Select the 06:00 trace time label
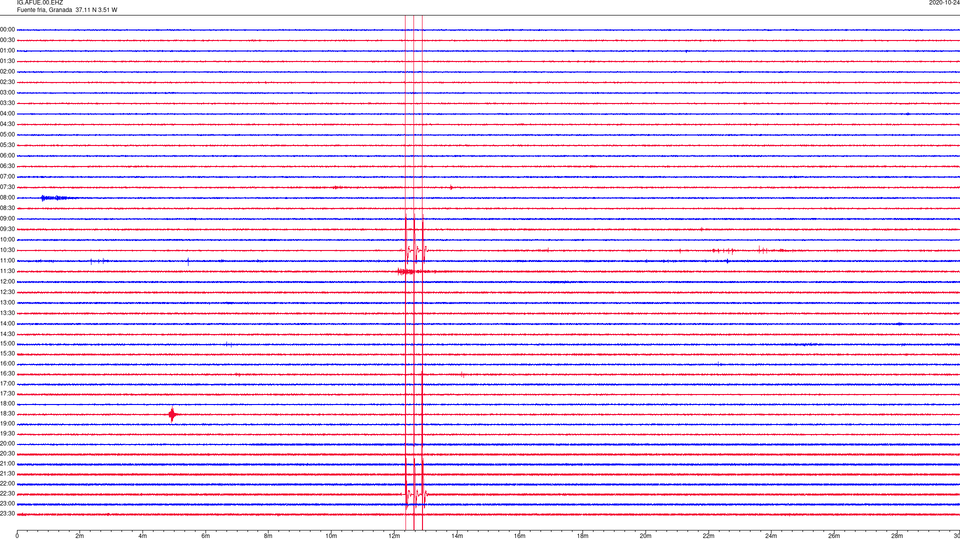The height and width of the screenshot is (540, 960). tap(7, 156)
